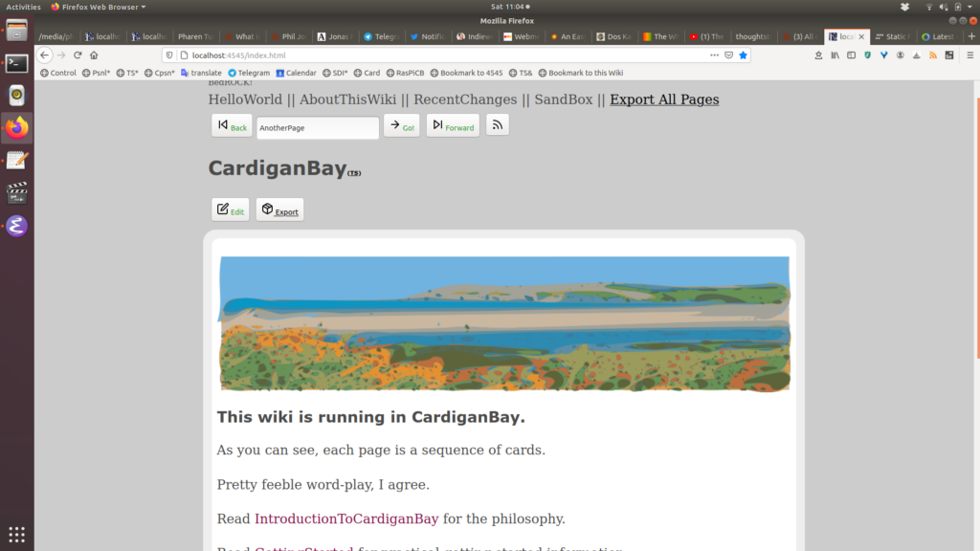Click the Export All Pages link

tap(664, 99)
